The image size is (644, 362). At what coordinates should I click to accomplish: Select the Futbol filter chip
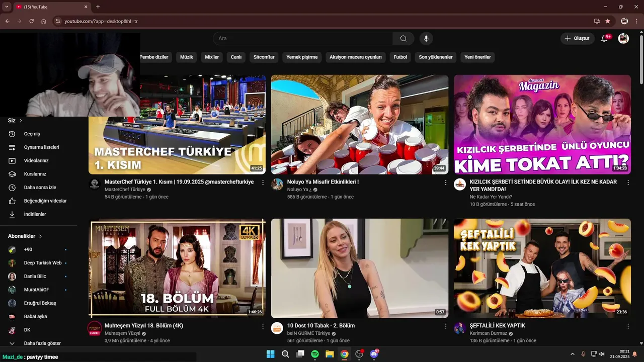point(400,57)
